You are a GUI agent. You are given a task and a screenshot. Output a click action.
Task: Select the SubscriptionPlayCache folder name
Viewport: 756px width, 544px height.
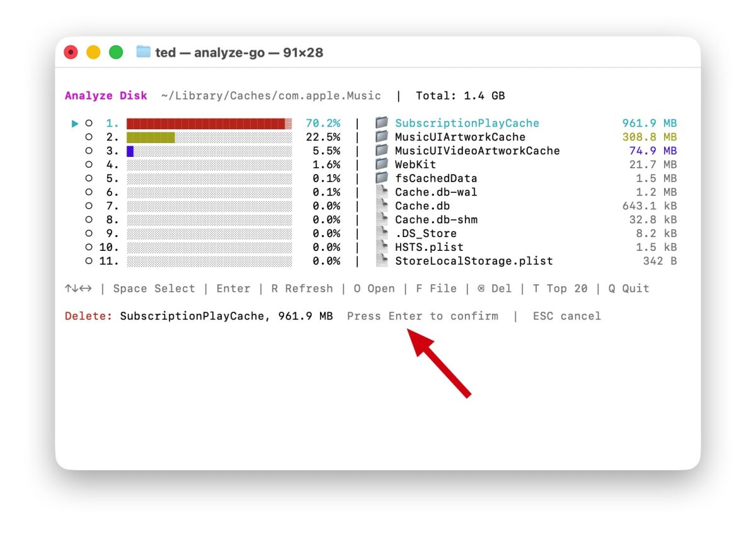467,124
